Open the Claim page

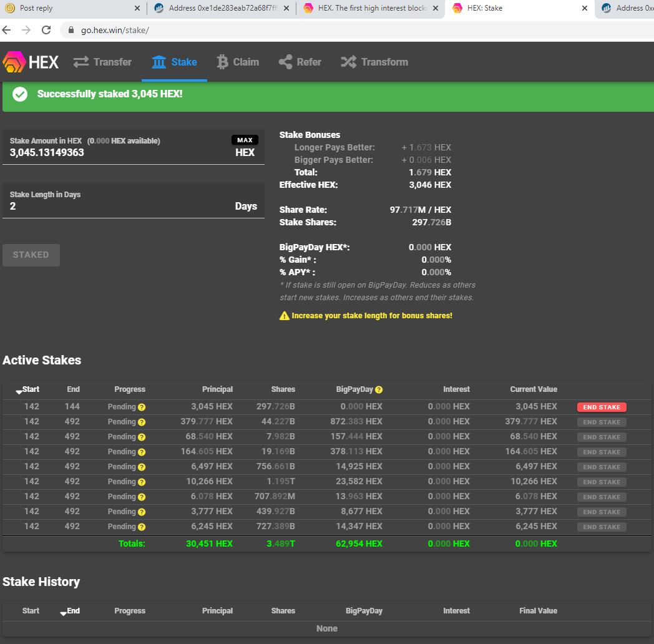pos(238,62)
